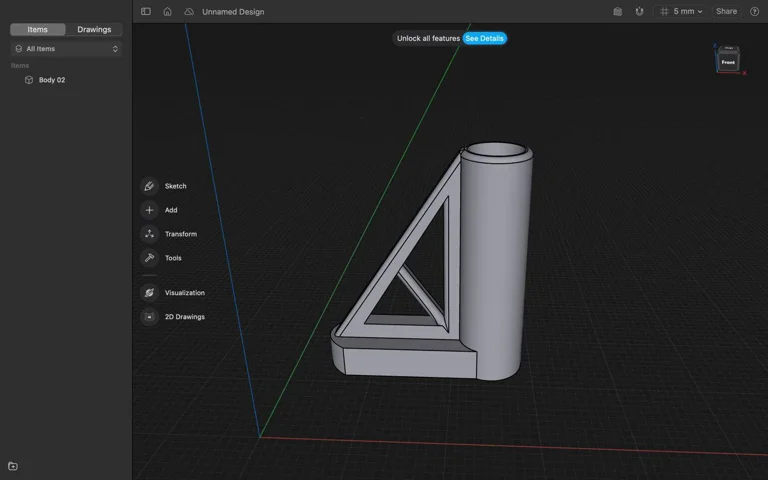The width and height of the screenshot is (768, 480).
Task: Select the Items tab
Action: pos(38,29)
